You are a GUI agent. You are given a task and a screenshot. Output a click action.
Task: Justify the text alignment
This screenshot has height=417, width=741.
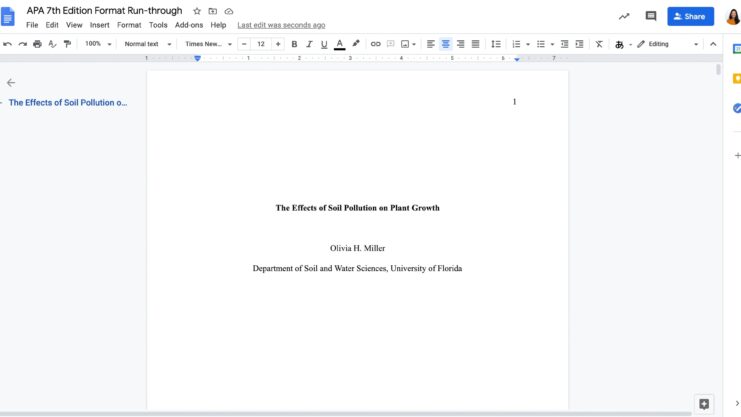[x=475, y=44]
